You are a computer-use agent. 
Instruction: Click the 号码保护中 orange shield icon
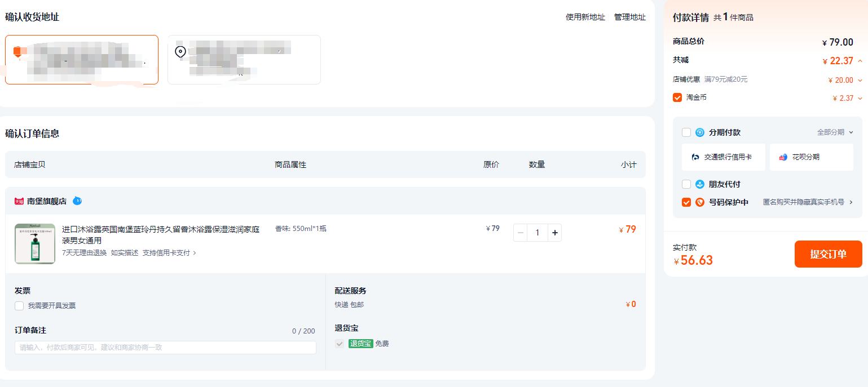pos(700,202)
